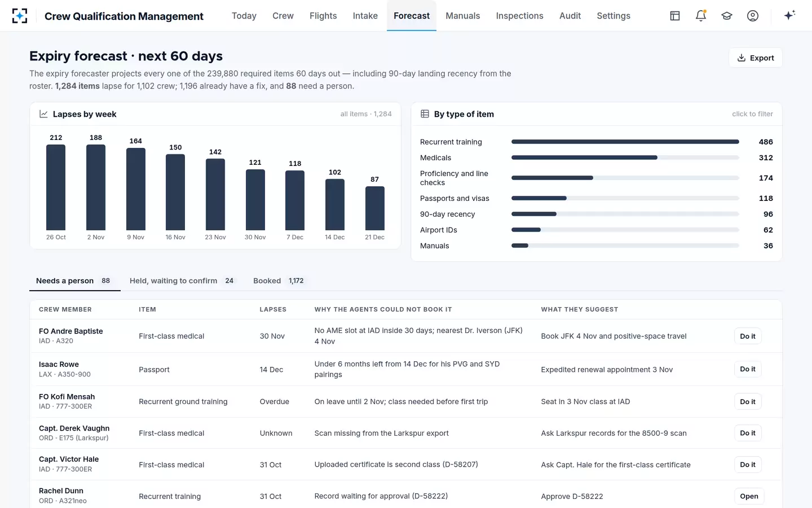
Task: Filter by the Medicals progress bar
Action: point(625,157)
